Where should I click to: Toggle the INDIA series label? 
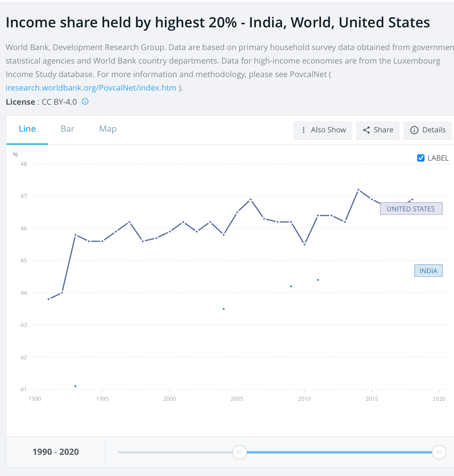click(428, 271)
